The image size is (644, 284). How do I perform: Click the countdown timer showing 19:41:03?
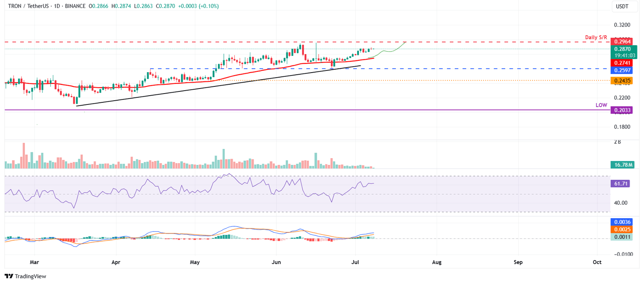[x=624, y=55]
